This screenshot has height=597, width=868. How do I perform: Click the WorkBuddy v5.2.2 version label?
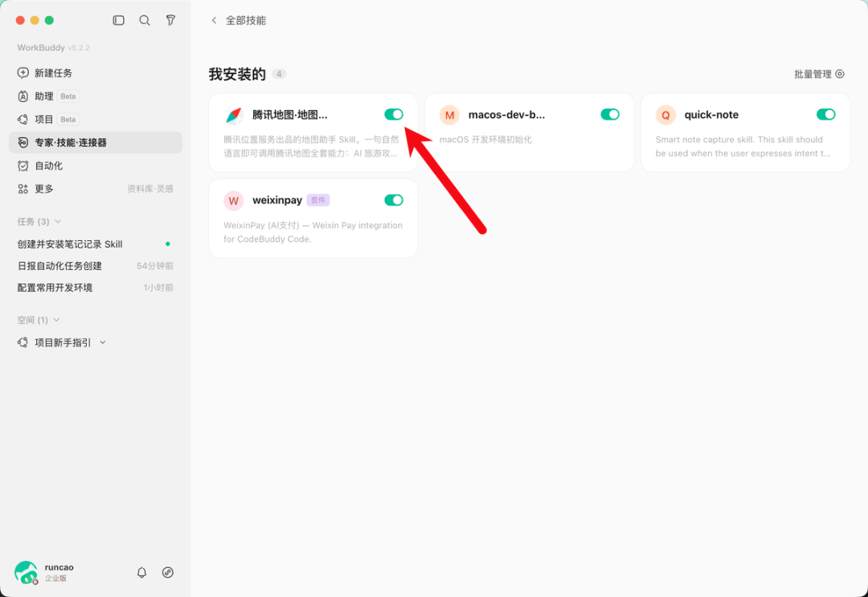[x=53, y=47]
